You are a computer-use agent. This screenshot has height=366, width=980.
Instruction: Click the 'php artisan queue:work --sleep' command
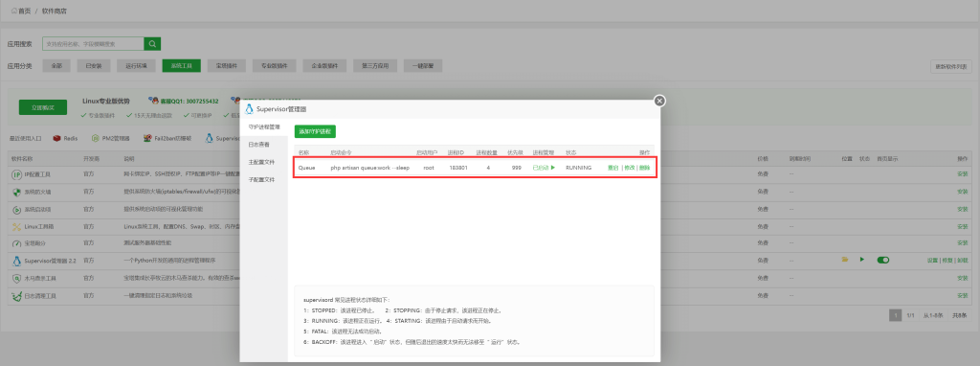(x=370, y=168)
